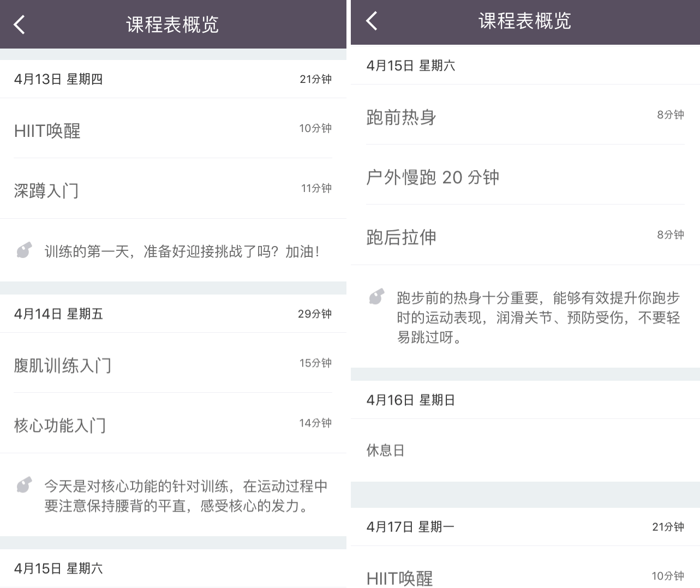The height and width of the screenshot is (588, 700).
Task: Open the 户外慢跑 20 分钟 session
Action: click(x=525, y=175)
